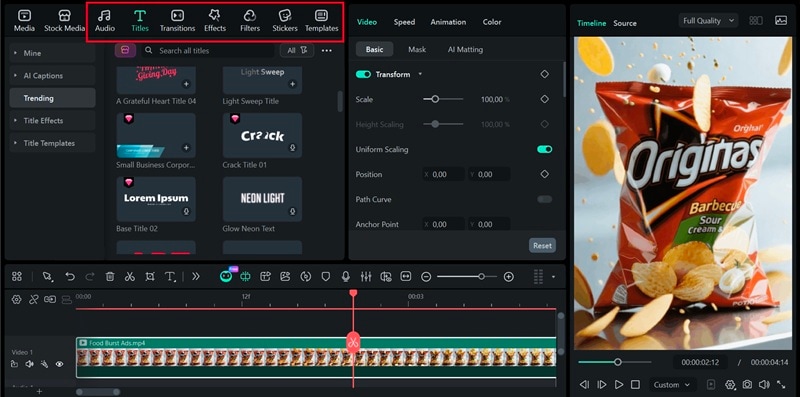Image resolution: width=800 pixels, height=397 pixels.
Task: Zoom out the timeline
Action: point(426,277)
